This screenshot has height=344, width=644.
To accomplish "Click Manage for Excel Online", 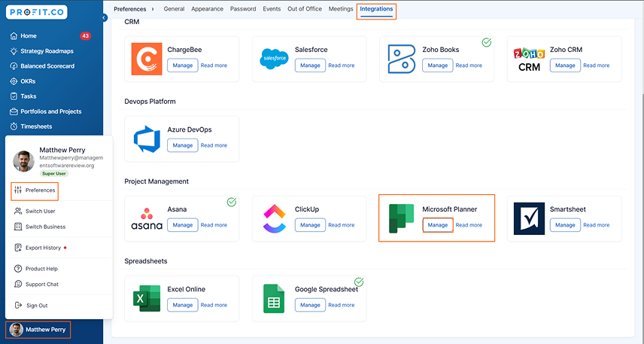I will pyautogui.click(x=183, y=305).
